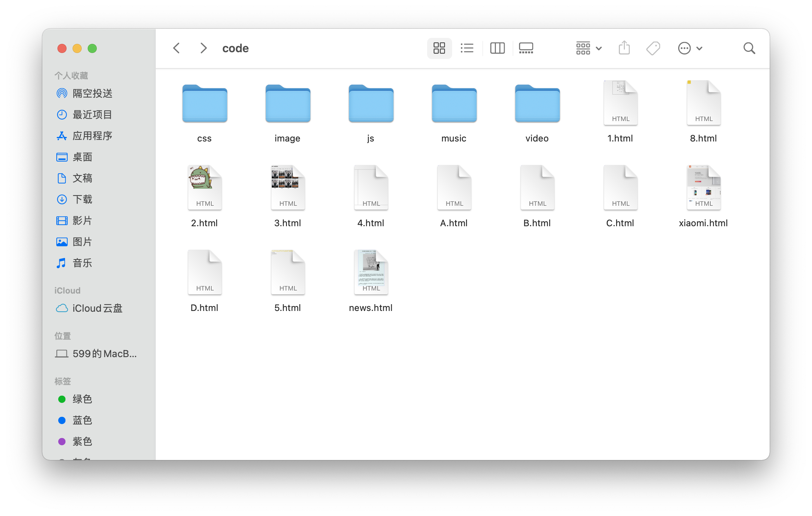Viewport: 812px width, 516px height.
Task: Select the 5.html file
Action: (288, 272)
